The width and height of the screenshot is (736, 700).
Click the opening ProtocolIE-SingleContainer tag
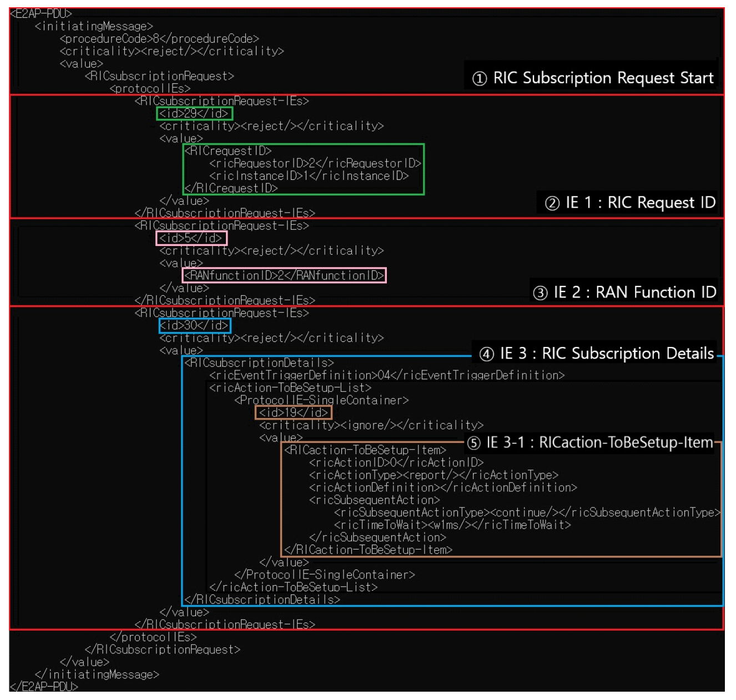click(321, 400)
